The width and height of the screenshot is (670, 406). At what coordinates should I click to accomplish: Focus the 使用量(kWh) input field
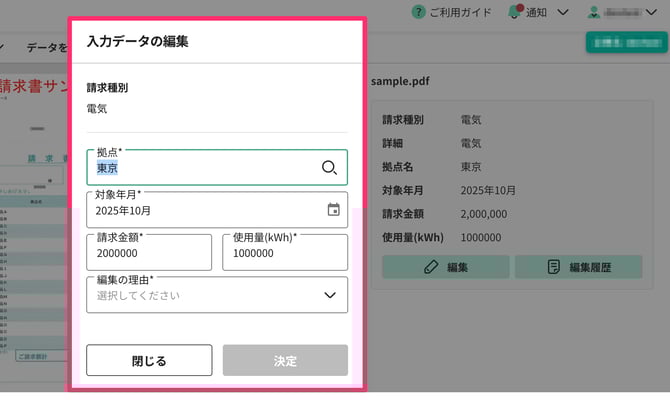coord(284,254)
